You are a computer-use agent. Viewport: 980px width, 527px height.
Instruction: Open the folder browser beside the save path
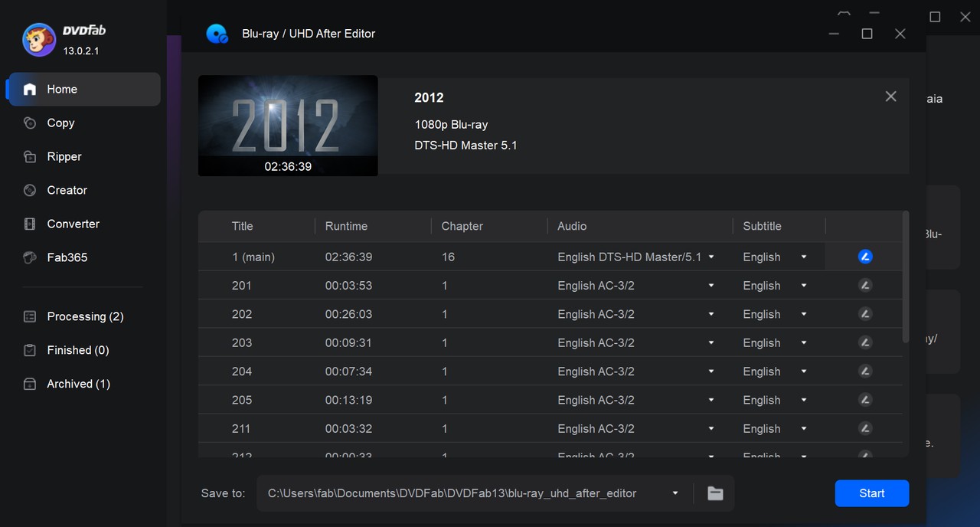coord(715,493)
